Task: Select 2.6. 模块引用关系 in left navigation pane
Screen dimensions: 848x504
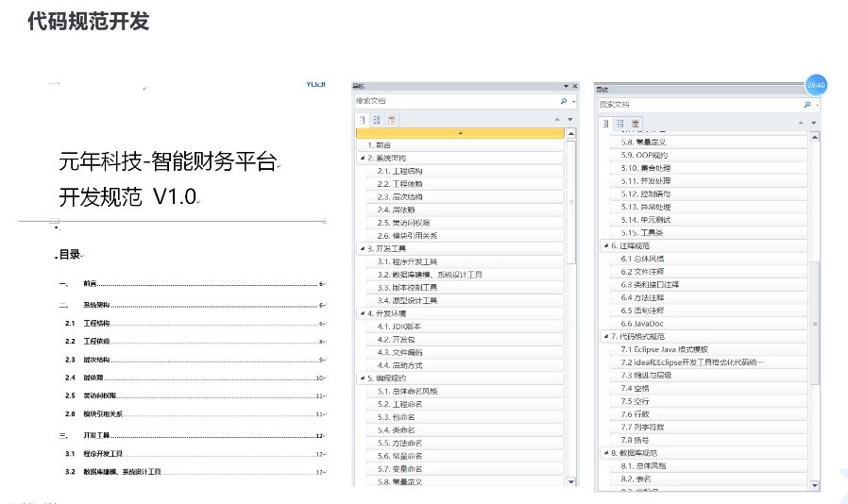Action: [x=466, y=236]
